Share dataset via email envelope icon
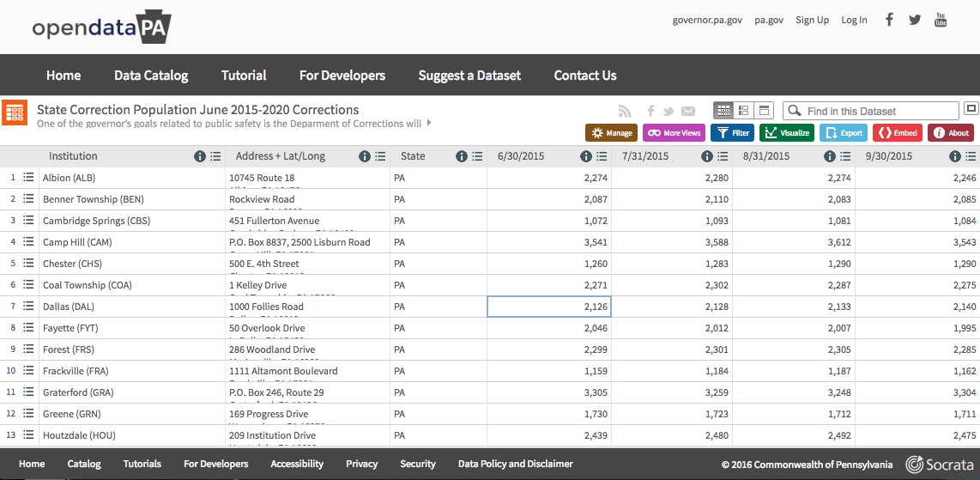The image size is (980, 480). [x=688, y=112]
